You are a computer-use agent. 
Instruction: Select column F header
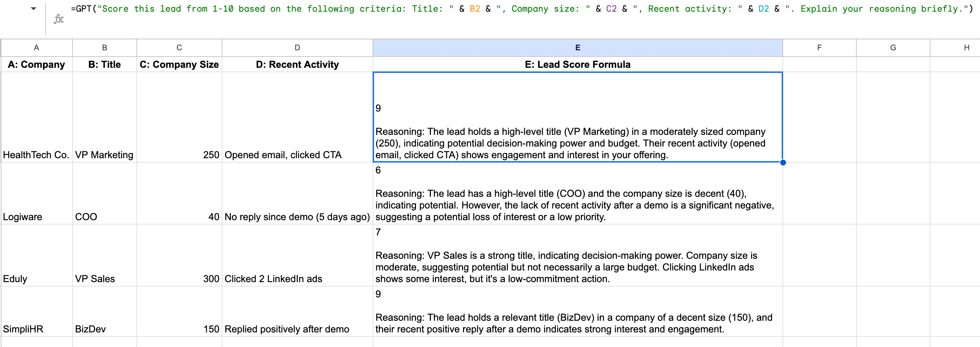click(819, 47)
